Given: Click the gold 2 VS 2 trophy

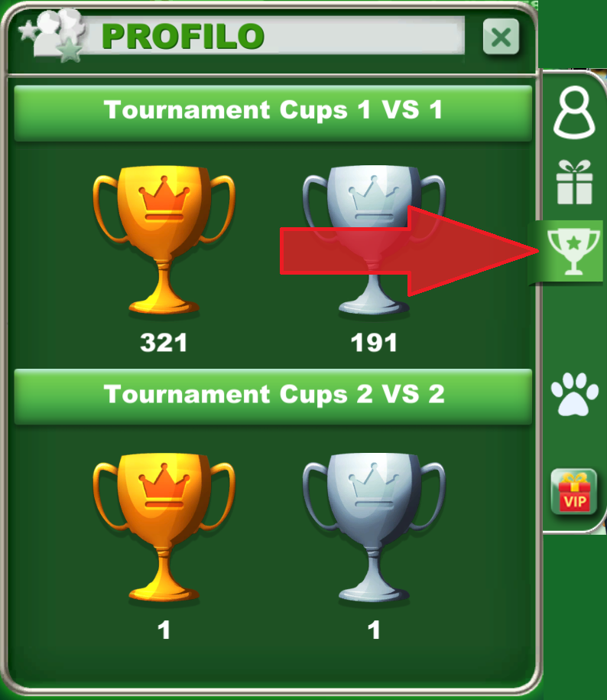Looking at the screenshot, I should (164, 527).
